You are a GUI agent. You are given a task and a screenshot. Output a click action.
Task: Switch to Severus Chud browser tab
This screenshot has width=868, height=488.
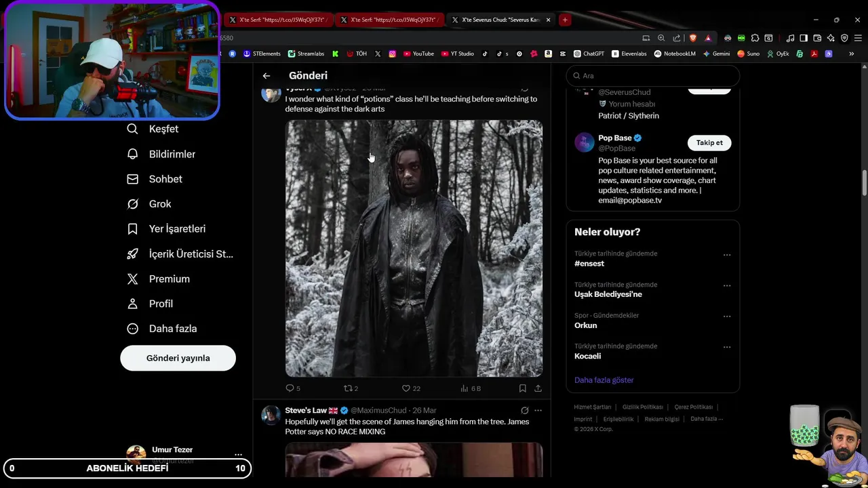click(x=500, y=20)
